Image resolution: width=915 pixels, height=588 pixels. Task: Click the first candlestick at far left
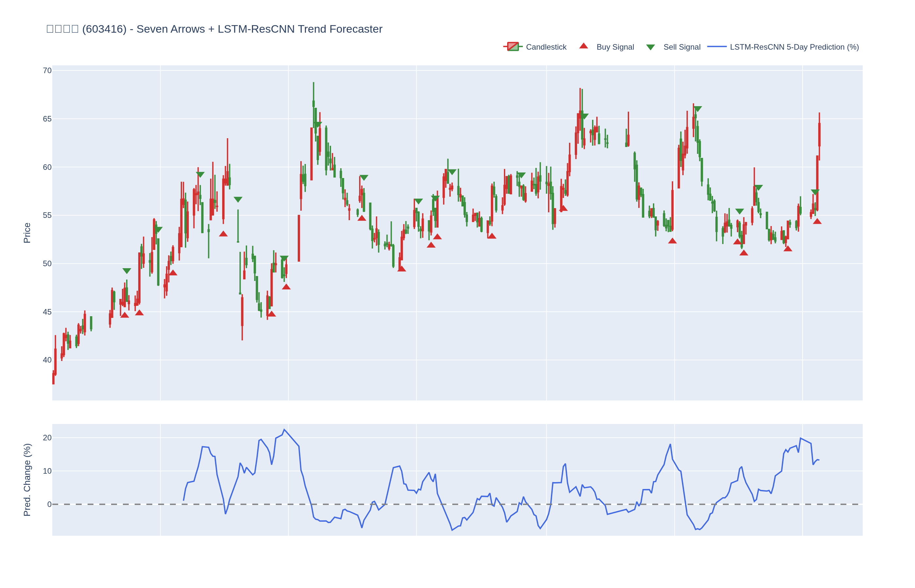[x=54, y=379]
